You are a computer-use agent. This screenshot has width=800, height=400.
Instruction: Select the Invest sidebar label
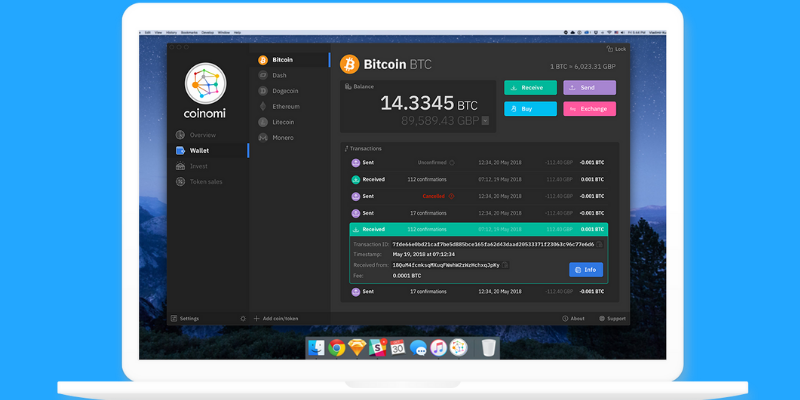[x=198, y=166]
